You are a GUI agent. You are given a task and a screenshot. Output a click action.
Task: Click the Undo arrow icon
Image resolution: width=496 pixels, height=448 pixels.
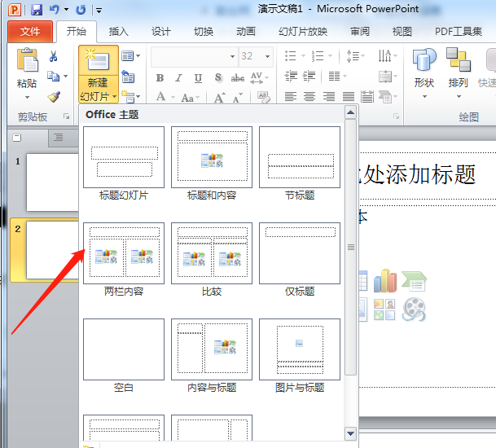(x=55, y=10)
